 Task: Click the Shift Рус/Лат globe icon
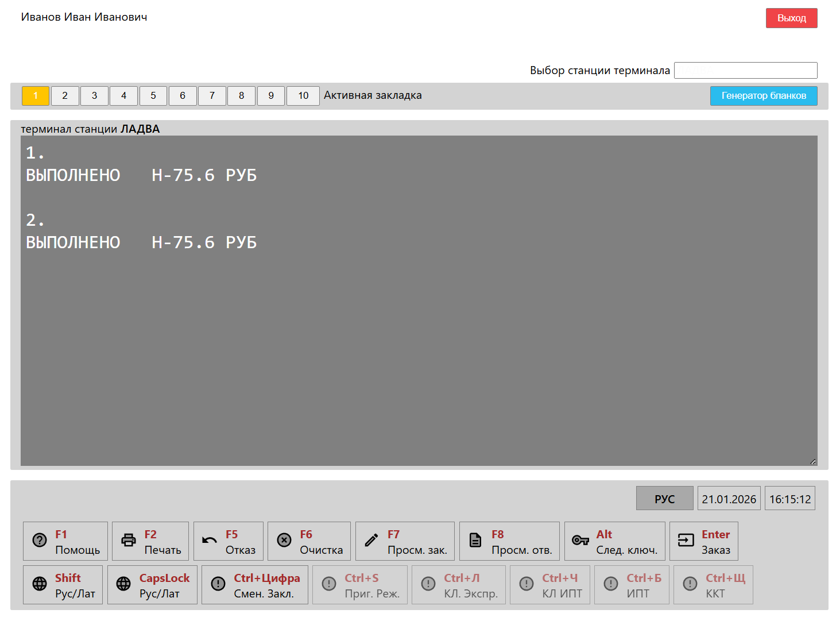40,584
